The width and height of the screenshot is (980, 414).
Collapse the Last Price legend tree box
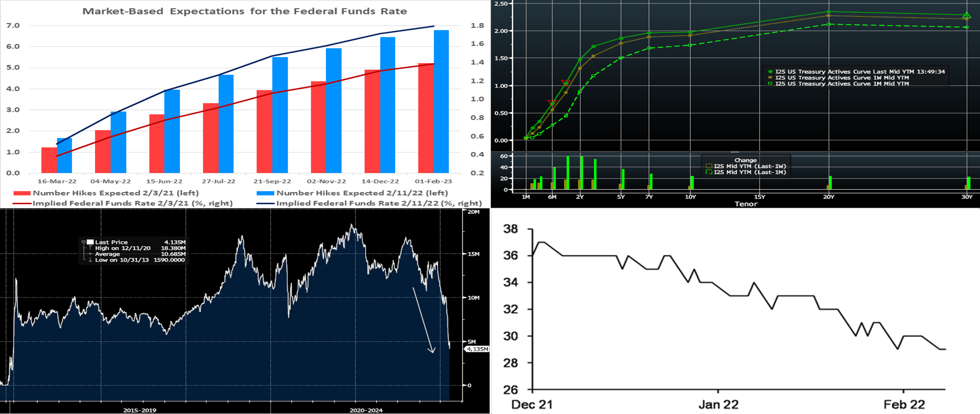[x=83, y=242]
